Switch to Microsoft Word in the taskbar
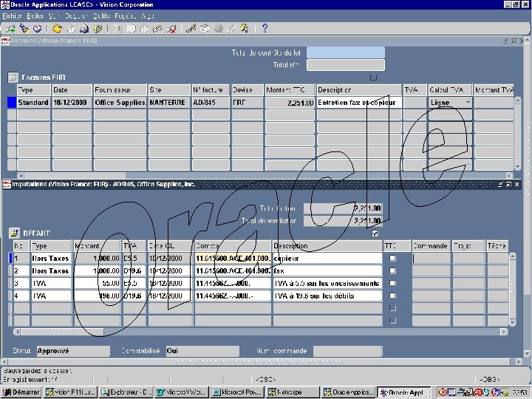The width and height of the screenshot is (532, 399). [x=182, y=392]
